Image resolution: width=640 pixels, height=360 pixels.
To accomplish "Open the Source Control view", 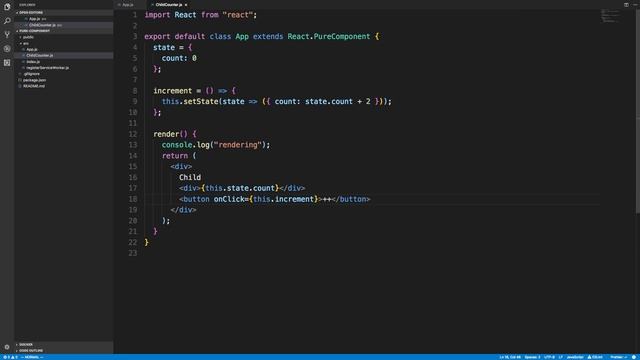I will [x=7, y=35].
